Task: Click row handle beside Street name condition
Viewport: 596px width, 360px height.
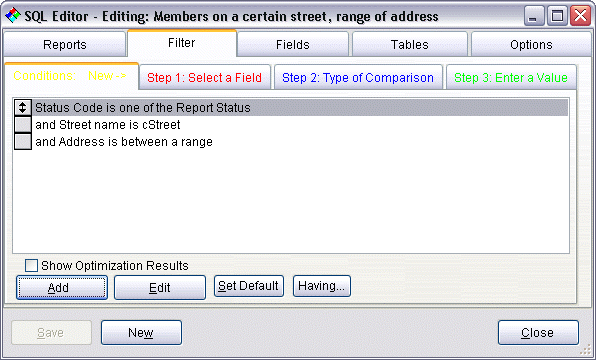Action: tap(23, 124)
